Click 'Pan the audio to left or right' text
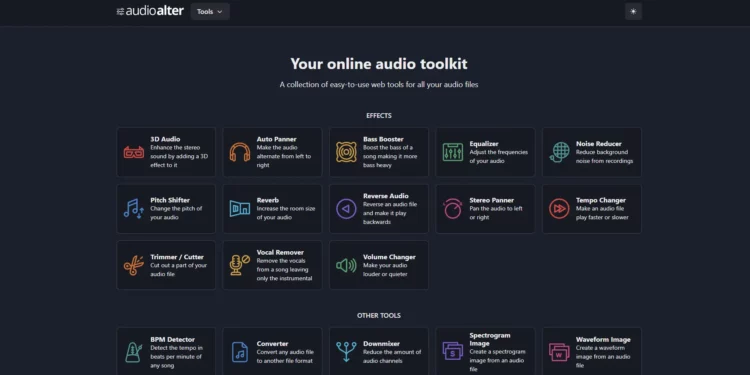750x375 pixels. click(x=496, y=213)
